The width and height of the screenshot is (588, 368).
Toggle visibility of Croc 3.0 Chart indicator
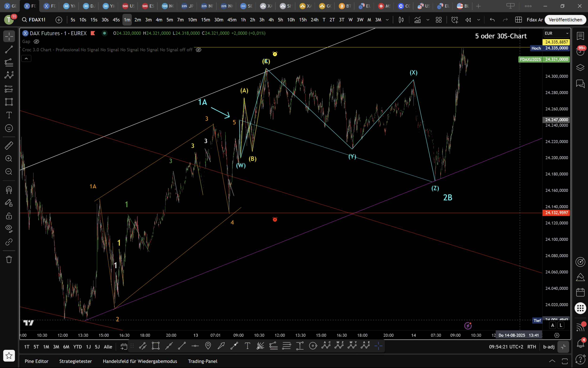click(199, 50)
